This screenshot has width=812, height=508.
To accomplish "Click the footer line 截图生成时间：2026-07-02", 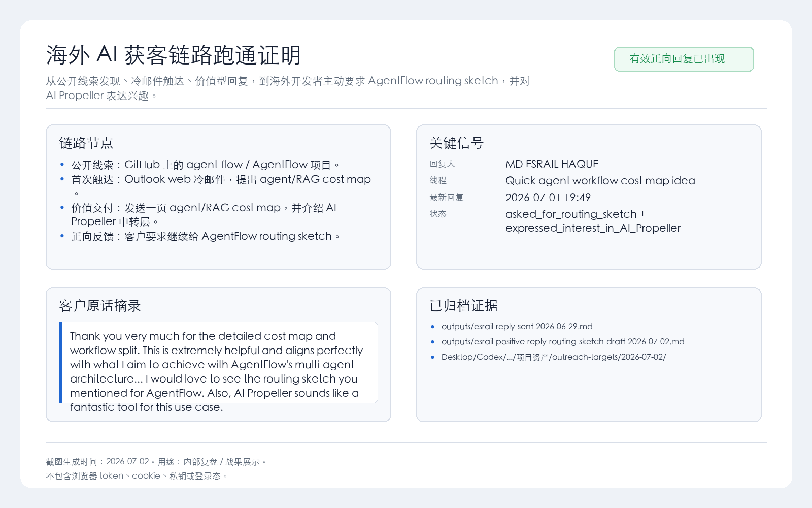I will click(x=156, y=461).
